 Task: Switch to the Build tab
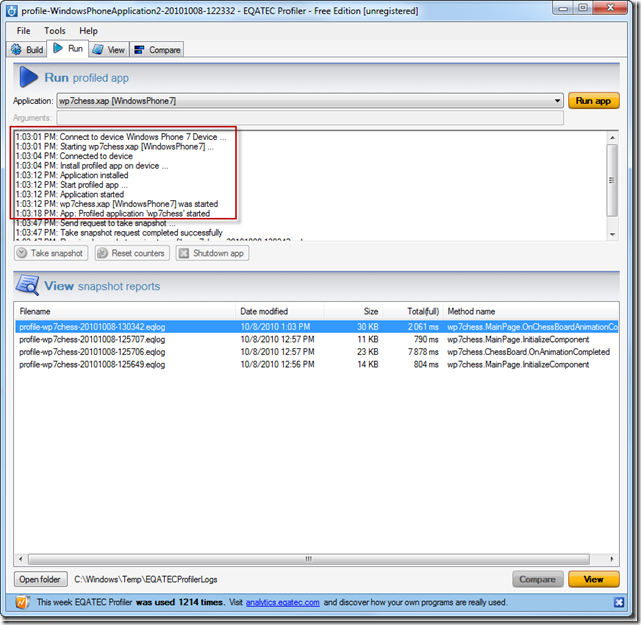pos(27,49)
